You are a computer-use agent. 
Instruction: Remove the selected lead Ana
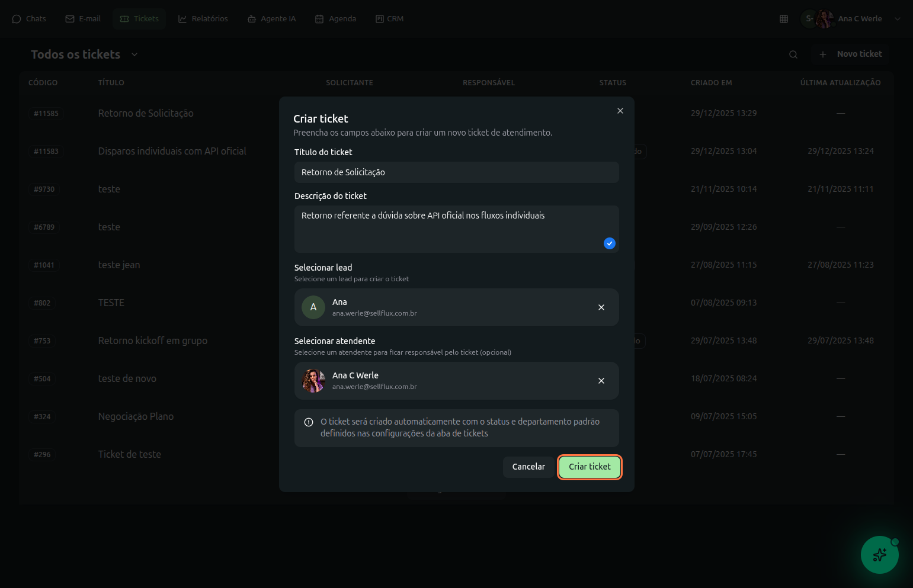tap(601, 307)
